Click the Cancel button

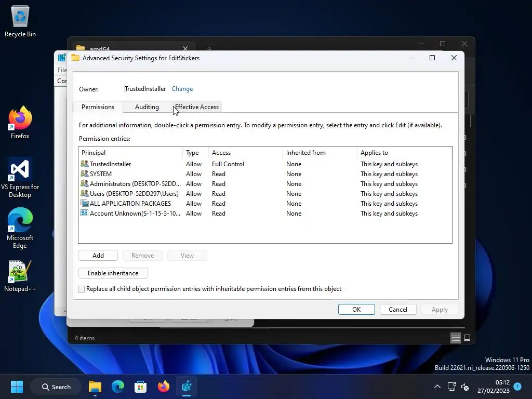click(x=398, y=310)
